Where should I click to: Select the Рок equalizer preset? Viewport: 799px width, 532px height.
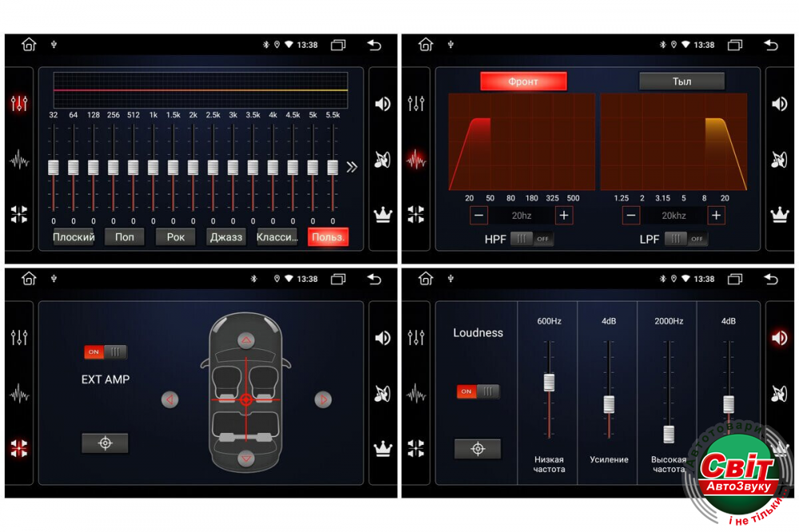coord(176,237)
